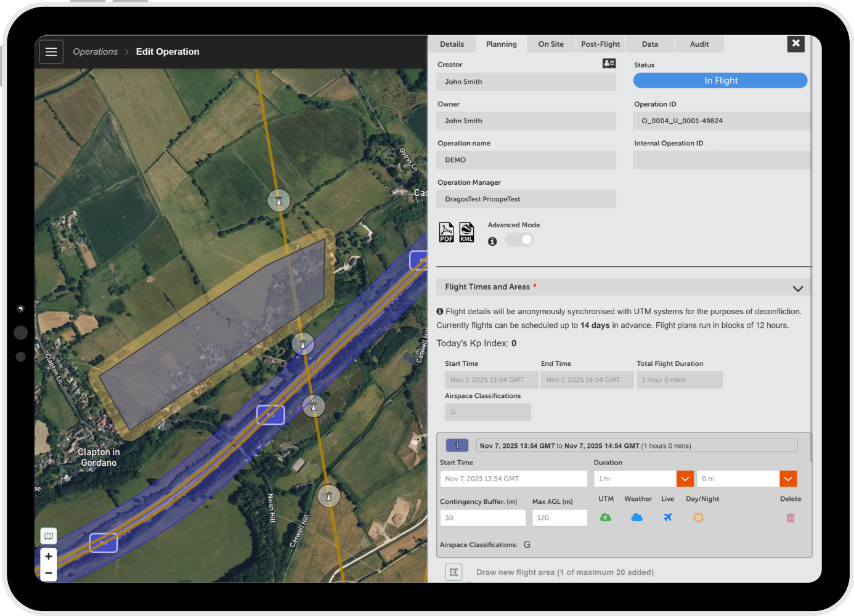Click the Day/Night sun icon
The width and height of the screenshot is (854, 616).
698,517
